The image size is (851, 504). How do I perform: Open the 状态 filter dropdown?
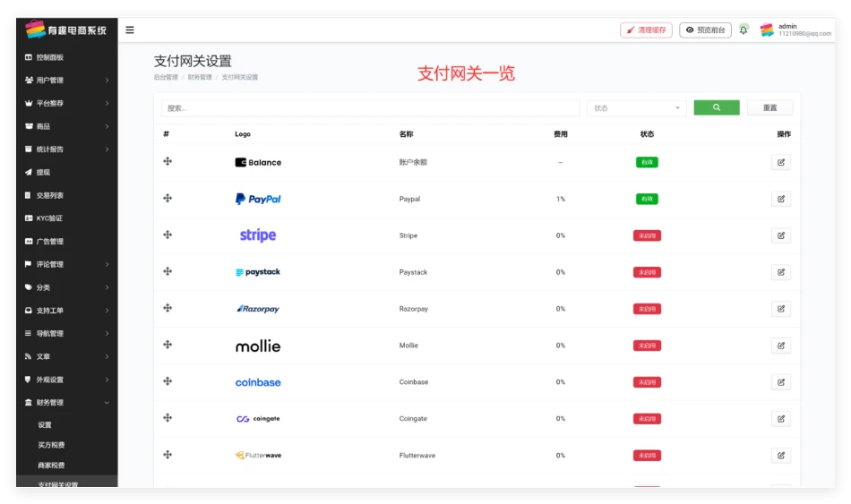pyautogui.click(x=636, y=108)
